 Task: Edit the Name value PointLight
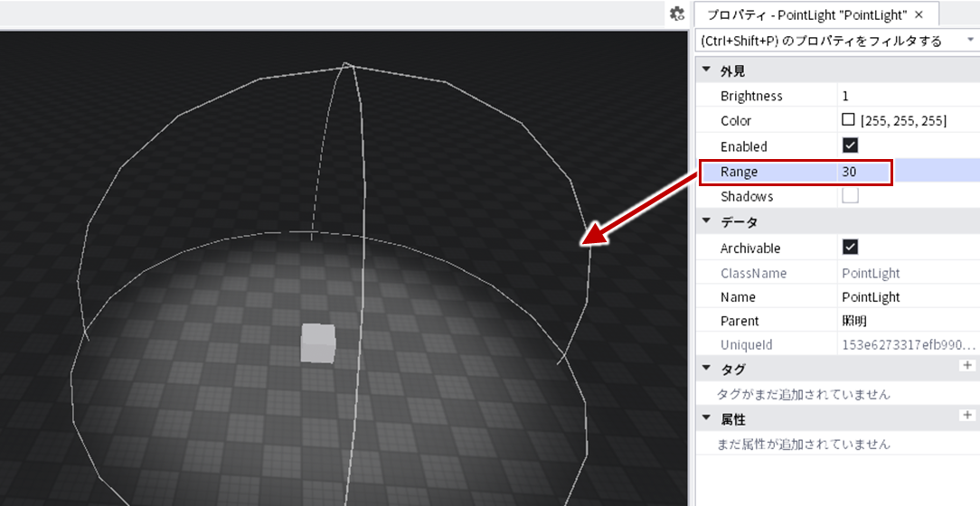click(x=872, y=296)
